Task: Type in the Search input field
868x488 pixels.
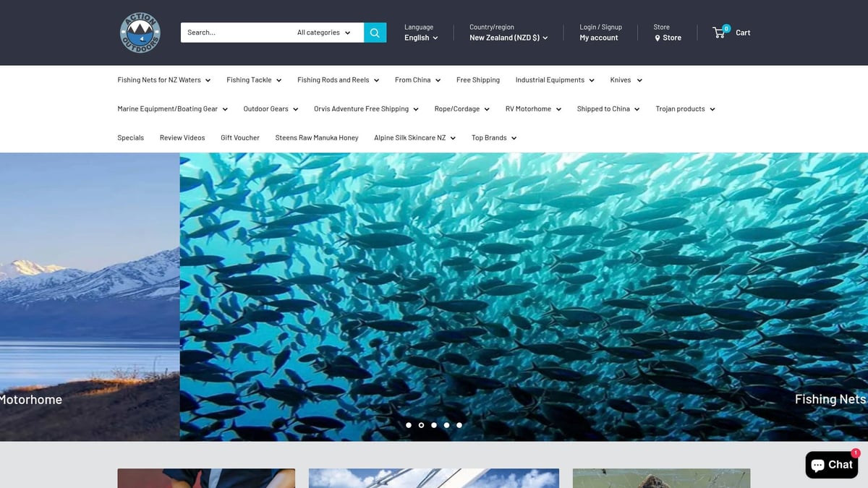Action: tap(235, 33)
